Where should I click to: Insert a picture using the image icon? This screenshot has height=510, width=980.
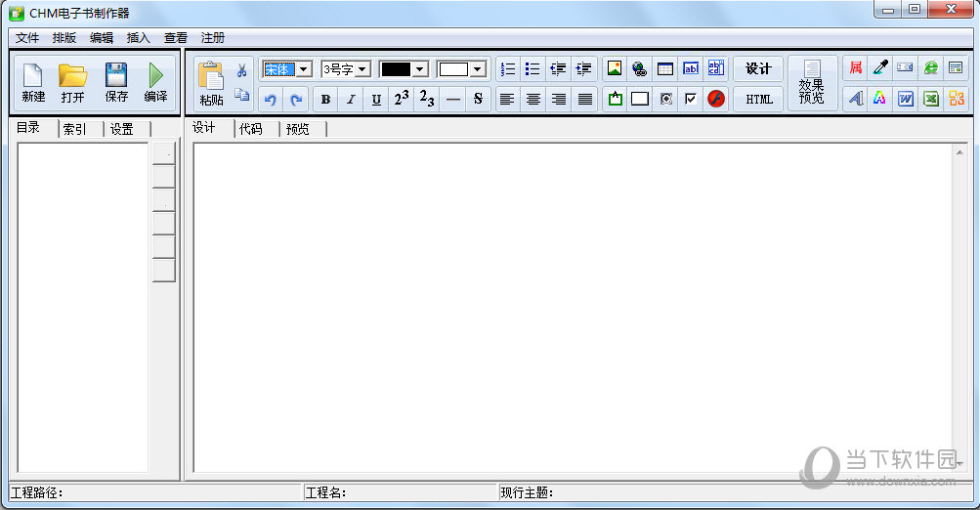pos(615,68)
